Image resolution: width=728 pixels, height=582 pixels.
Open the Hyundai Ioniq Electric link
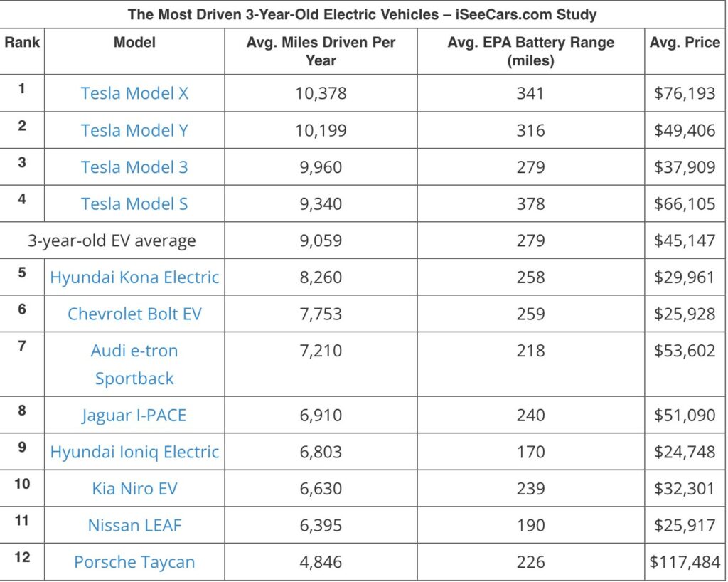click(134, 452)
